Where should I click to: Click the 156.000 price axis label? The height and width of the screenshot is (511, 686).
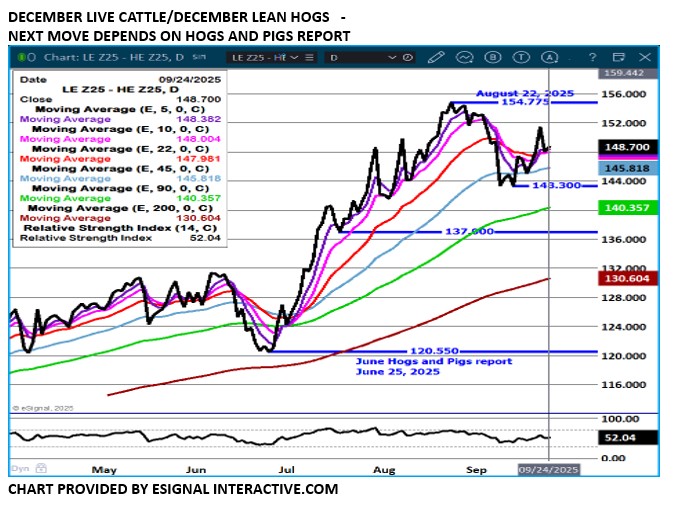(623, 94)
